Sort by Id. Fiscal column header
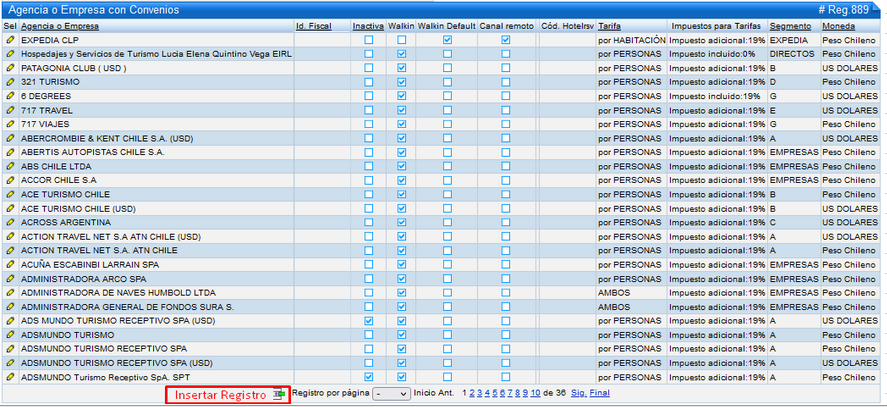 [313, 26]
